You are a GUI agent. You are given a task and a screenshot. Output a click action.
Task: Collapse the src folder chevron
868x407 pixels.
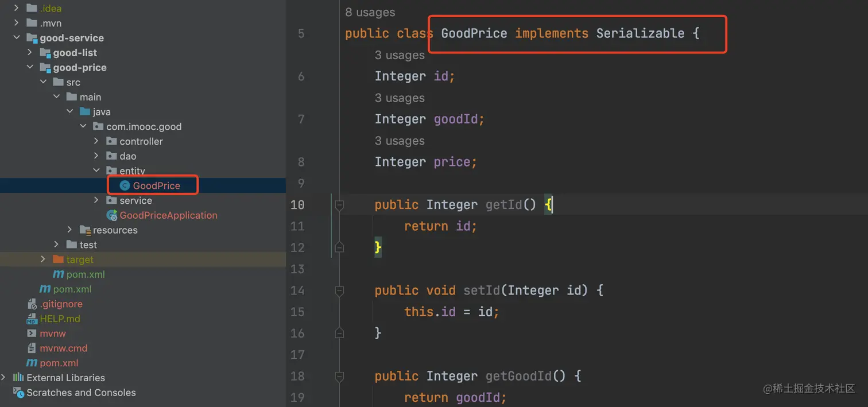click(43, 82)
